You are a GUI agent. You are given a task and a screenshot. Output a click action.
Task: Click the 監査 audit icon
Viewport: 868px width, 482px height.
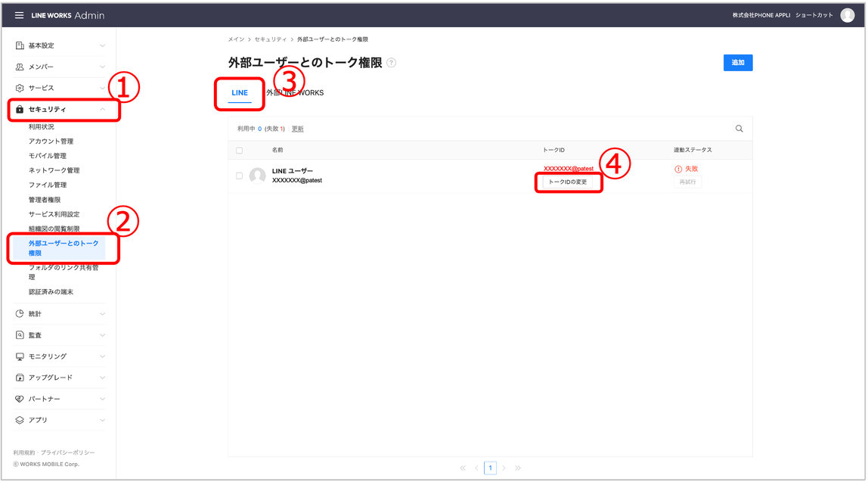coord(20,335)
